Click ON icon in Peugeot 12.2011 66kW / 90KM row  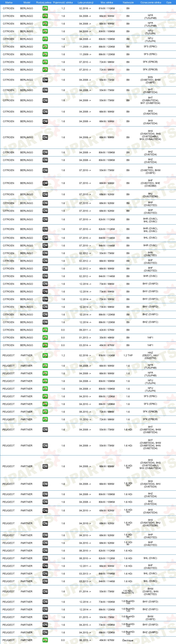point(45,566)
